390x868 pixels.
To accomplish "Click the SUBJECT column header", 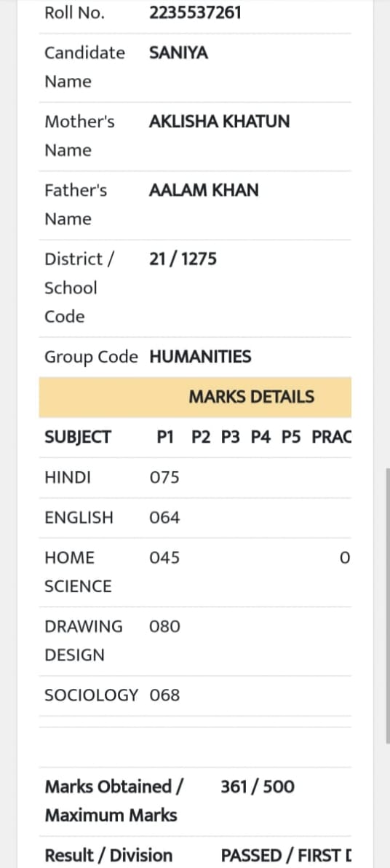I will (x=78, y=438).
